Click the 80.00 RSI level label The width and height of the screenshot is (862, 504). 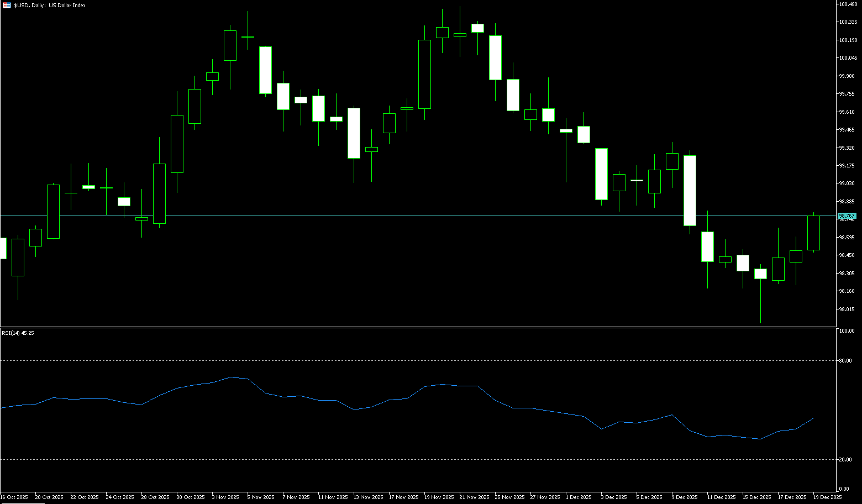click(845, 361)
